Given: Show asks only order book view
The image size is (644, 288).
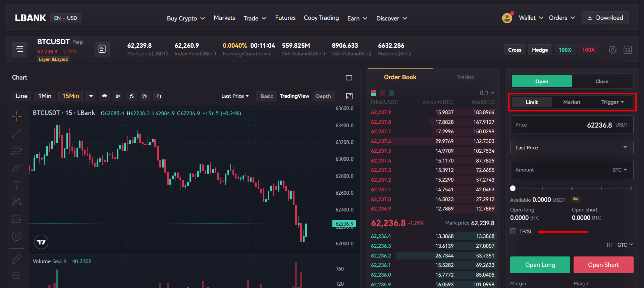Looking at the screenshot, I should tap(382, 93).
